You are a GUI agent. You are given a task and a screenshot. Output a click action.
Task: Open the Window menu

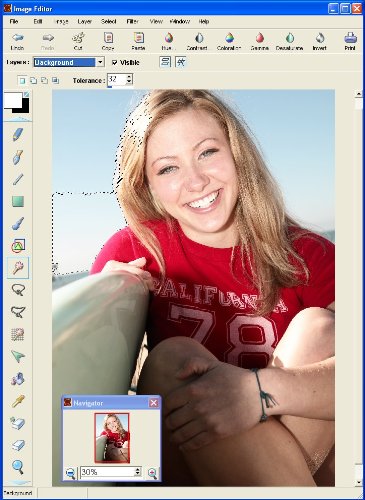point(180,22)
